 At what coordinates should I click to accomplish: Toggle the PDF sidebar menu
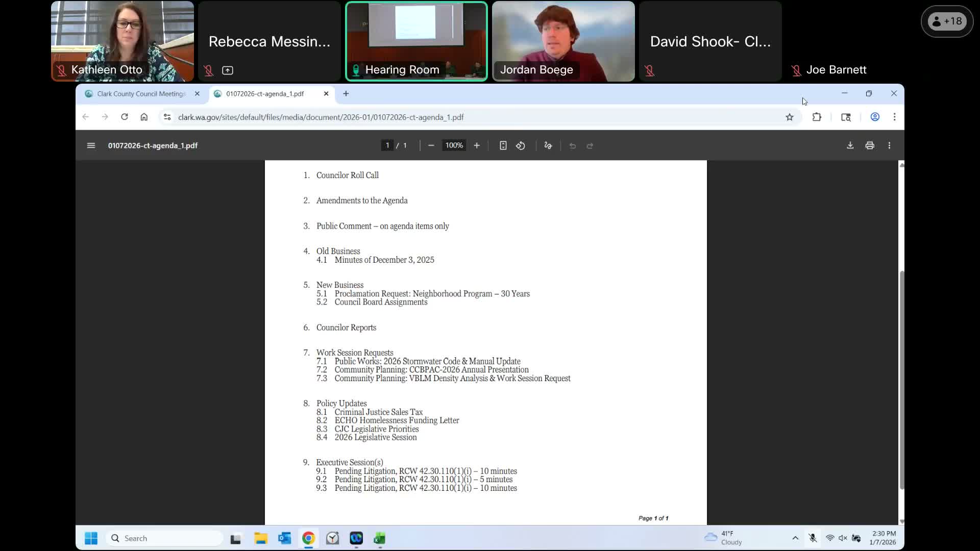pyautogui.click(x=91, y=145)
